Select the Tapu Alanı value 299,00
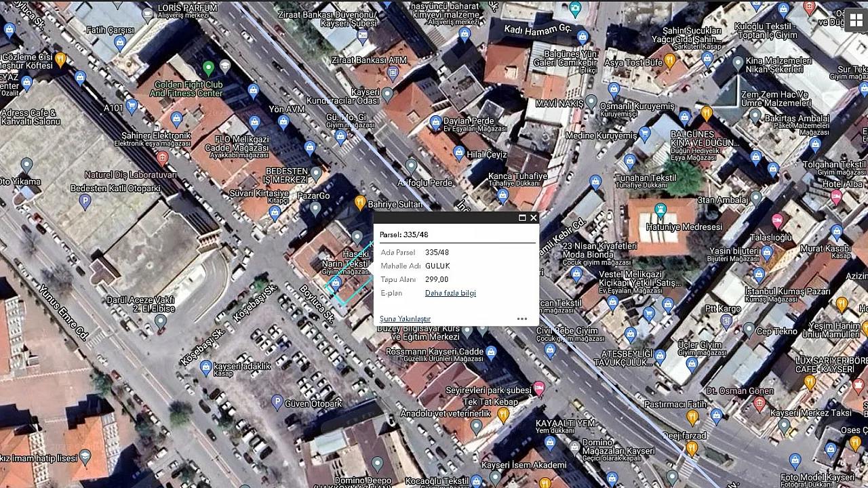 click(437, 279)
